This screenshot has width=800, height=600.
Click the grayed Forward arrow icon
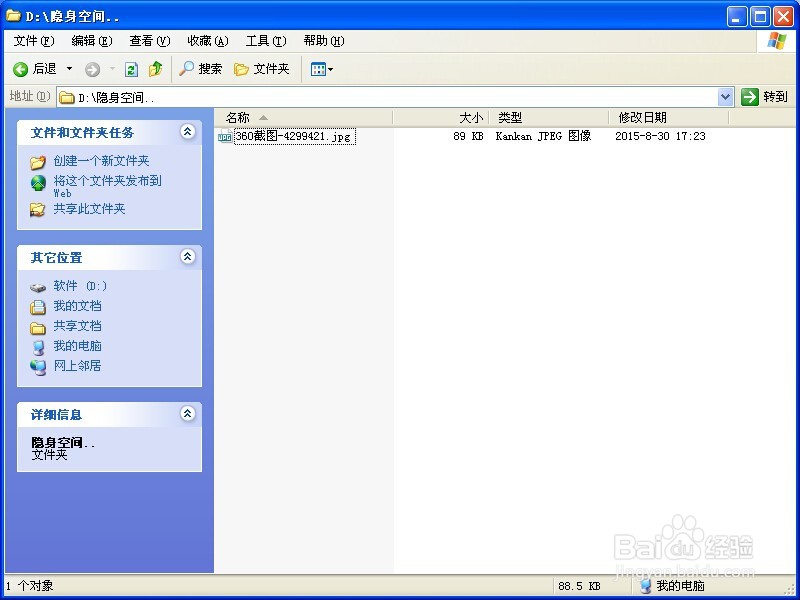click(92, 69)
